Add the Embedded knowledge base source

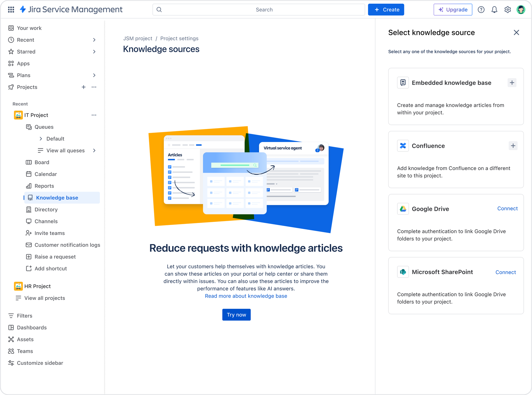click(x=512, y=82)
